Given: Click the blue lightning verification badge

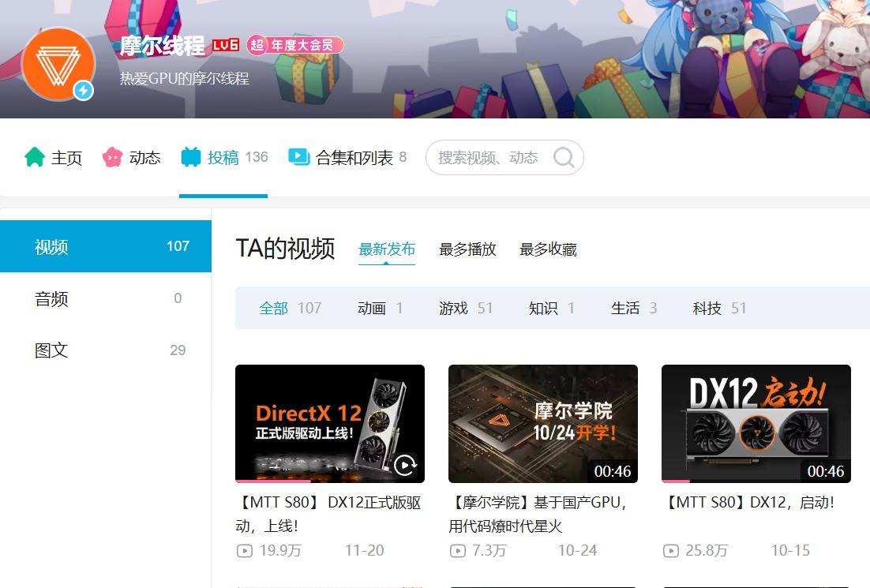Looking at the screenshot, I should click(84, 92).
